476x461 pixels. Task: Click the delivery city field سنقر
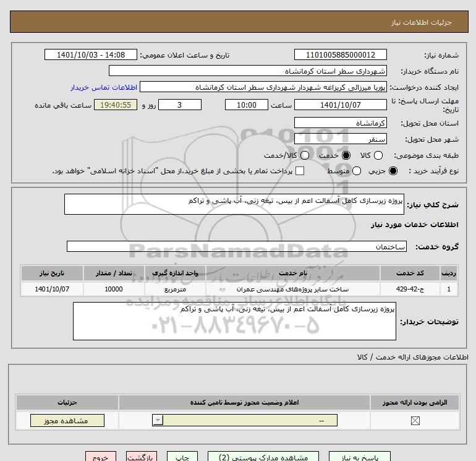[x=340, y=139]
